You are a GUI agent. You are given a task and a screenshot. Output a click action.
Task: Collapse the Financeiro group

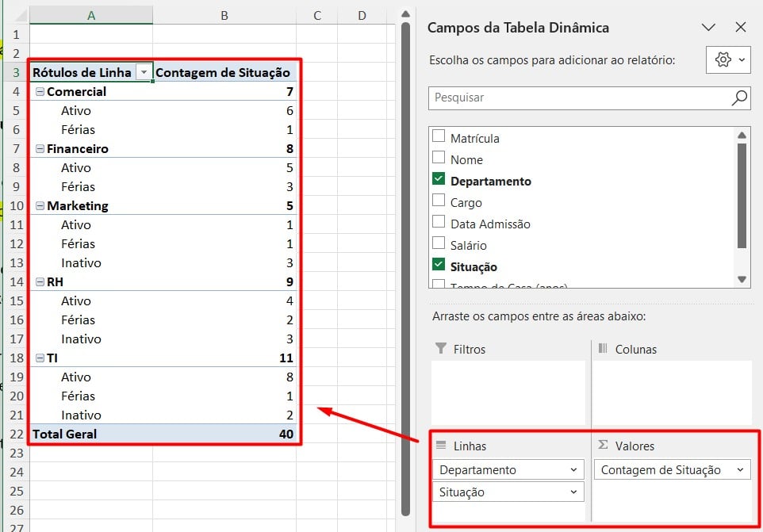40,149
